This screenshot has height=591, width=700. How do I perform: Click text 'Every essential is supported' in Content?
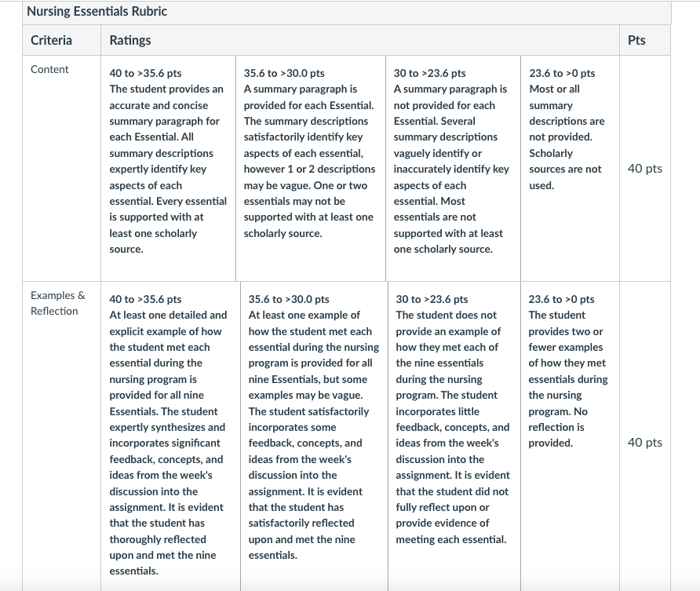coord(168,210)
